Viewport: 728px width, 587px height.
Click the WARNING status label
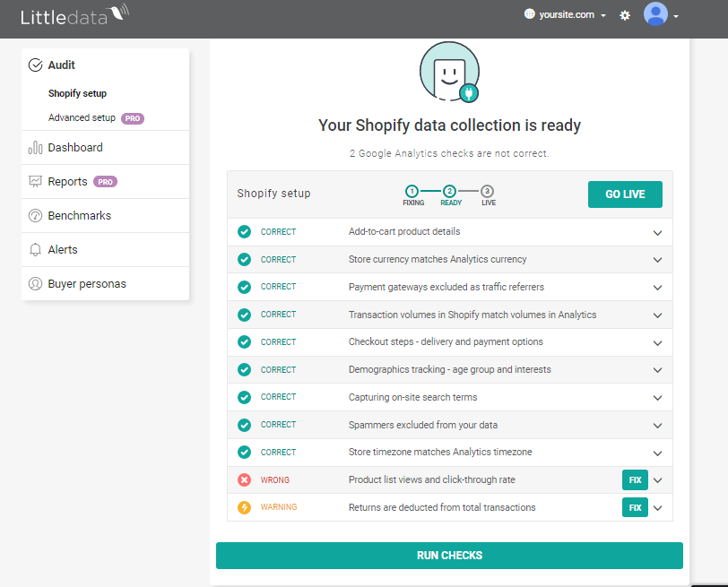[x=279, y=507]
